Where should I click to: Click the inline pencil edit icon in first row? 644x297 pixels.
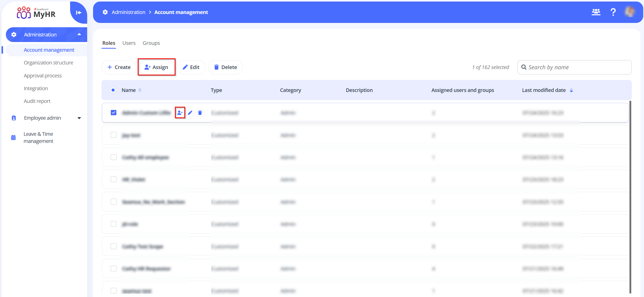point(190,113)
